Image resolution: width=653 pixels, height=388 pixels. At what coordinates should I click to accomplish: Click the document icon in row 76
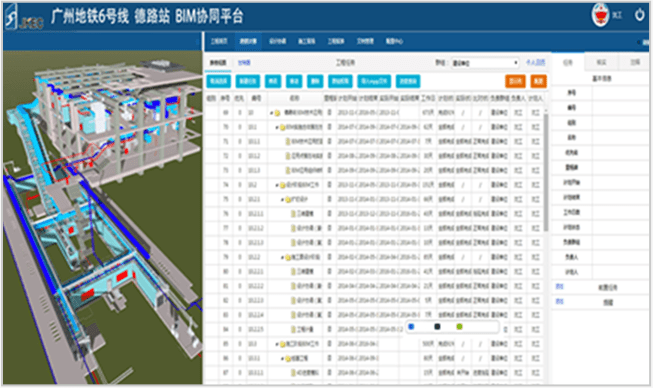(293, 214)
